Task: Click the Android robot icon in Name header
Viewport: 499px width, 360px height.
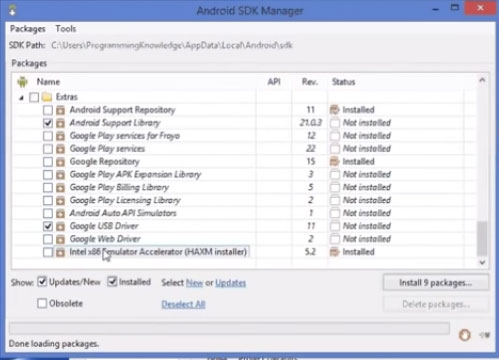Action: tap(22, 82)
